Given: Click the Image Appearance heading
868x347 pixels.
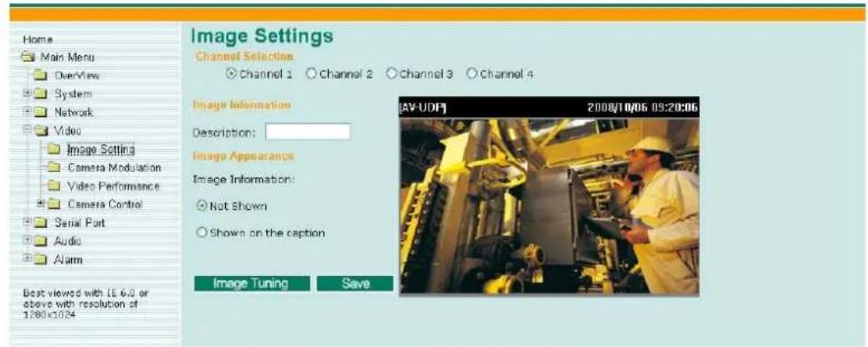Looking at the screenshot, I should point(243,156).
